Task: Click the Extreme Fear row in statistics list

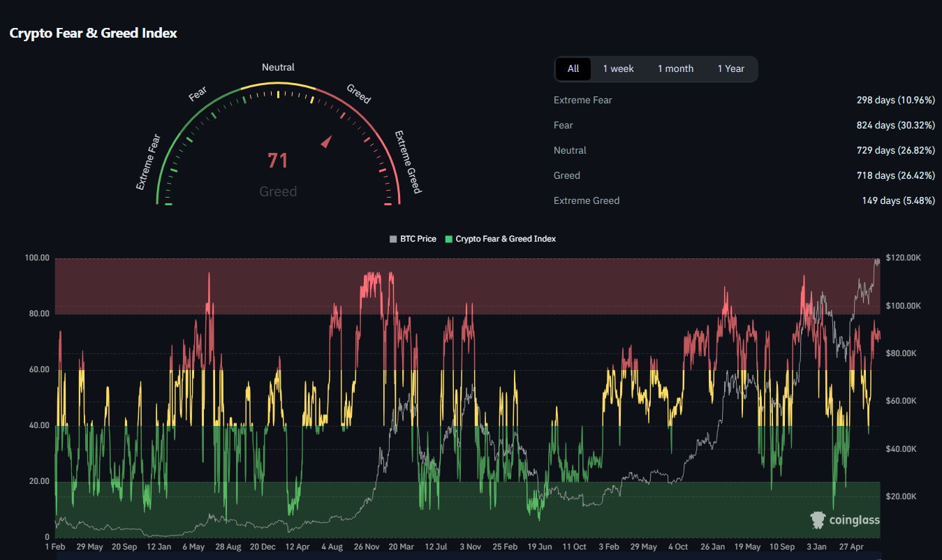Action: [744, 100]
